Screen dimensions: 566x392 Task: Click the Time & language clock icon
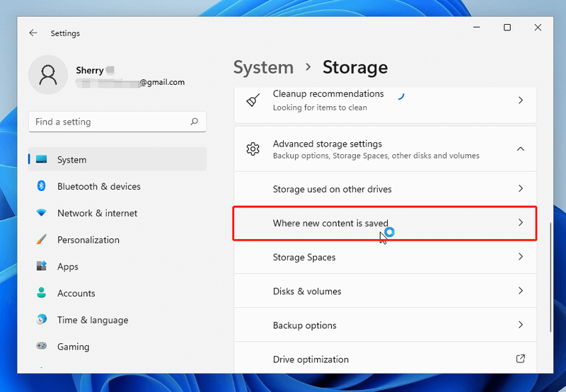pos(41,319)
